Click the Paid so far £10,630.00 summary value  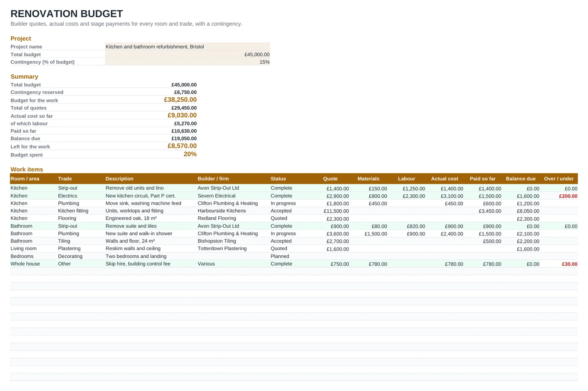(184, 131)
